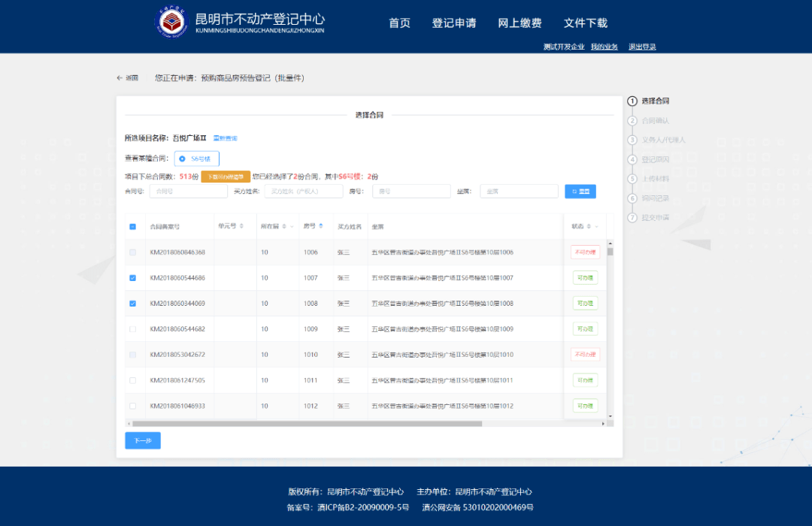Click horizontal scrollbar right arrow
This screenshot has width=812, height=526.
point(603,424)
